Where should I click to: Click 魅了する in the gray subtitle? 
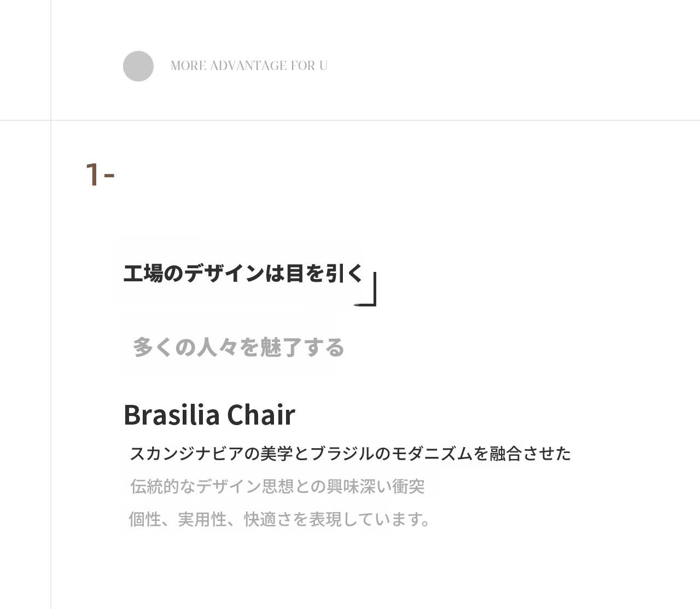[302, 347]
